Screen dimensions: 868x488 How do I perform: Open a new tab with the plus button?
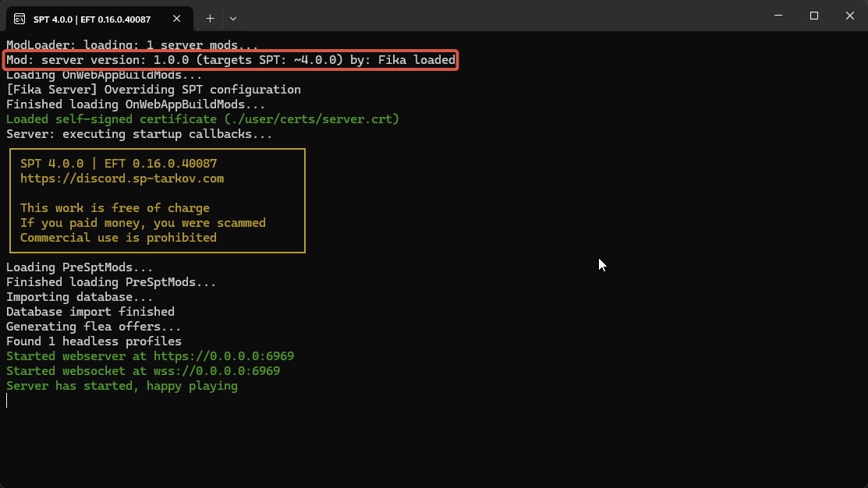click(x=210, y=18)
